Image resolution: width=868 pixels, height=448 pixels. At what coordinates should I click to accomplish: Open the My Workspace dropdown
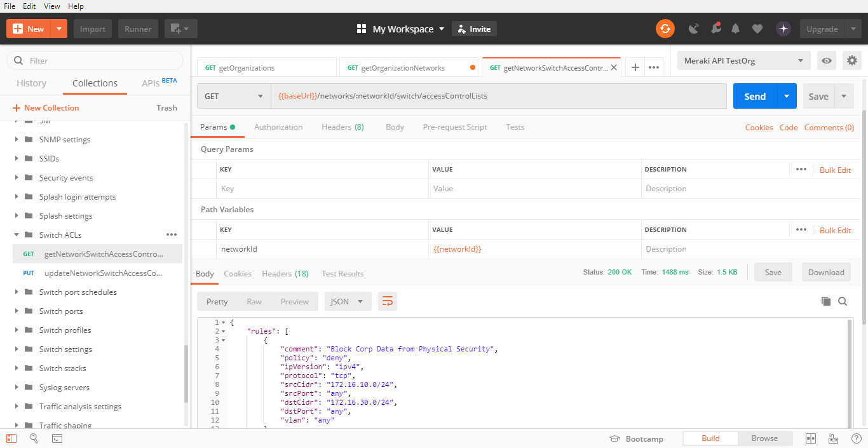tap(400, 29)
